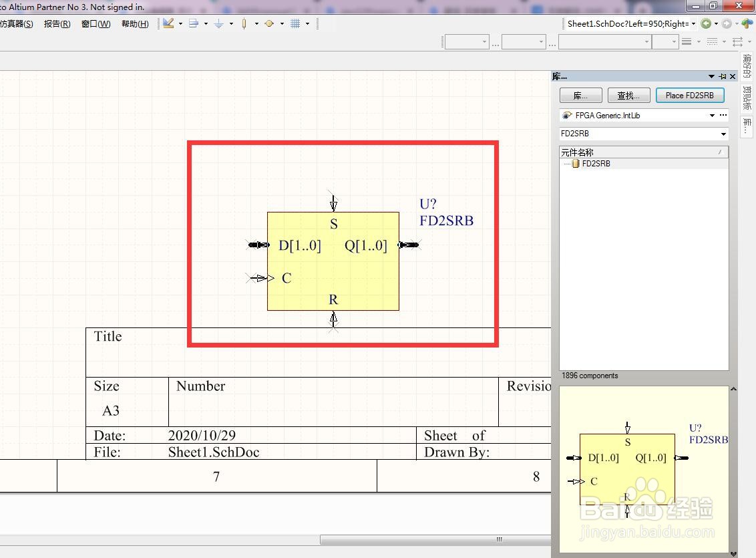Click the line weight toolbar icon
Screen dimensions: 756x558
click(687, 42)
